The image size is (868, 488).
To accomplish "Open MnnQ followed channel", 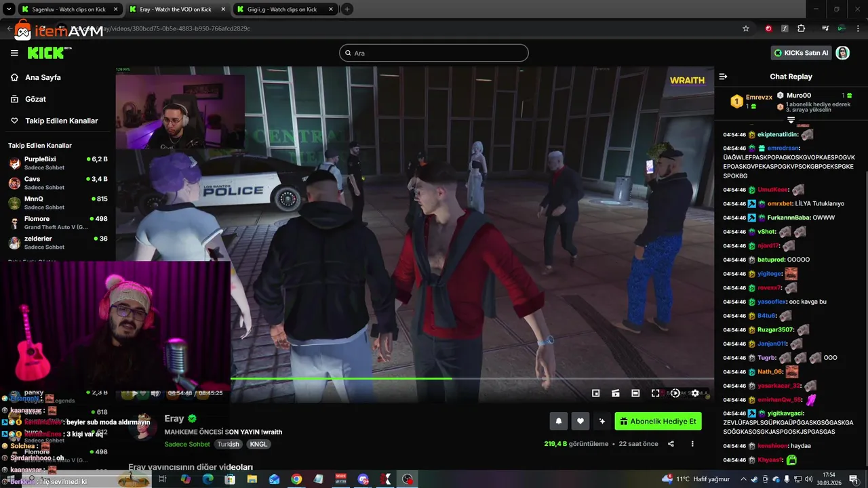I will [58, 202].
